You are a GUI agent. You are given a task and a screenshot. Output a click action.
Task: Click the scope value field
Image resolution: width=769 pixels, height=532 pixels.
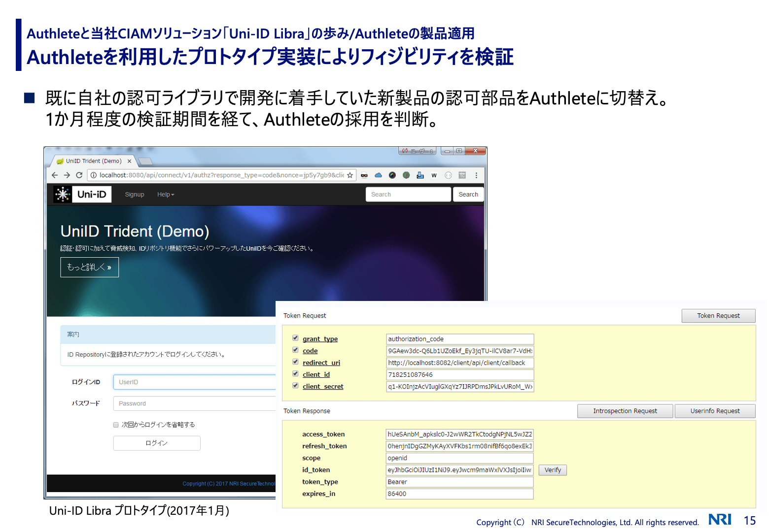(460, 458)
